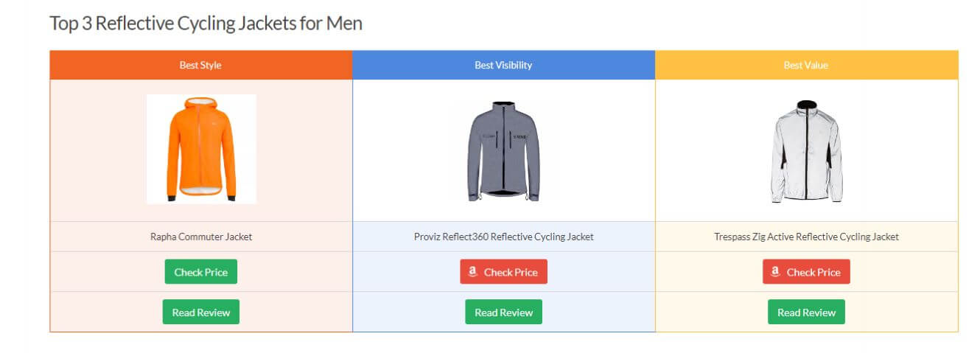980x353 pixels.
Task: Read Review of the Trespass Zig Active jacket
Action: (807, 312)
